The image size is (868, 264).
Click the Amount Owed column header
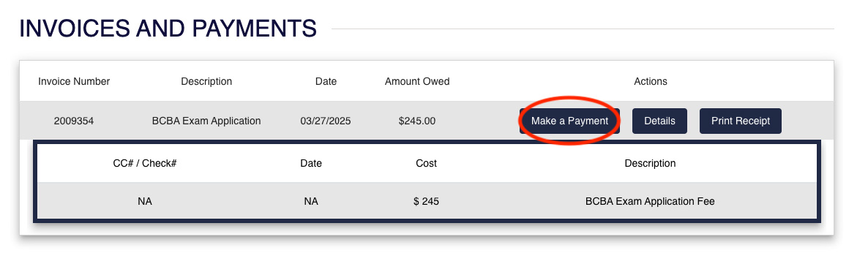417,81
